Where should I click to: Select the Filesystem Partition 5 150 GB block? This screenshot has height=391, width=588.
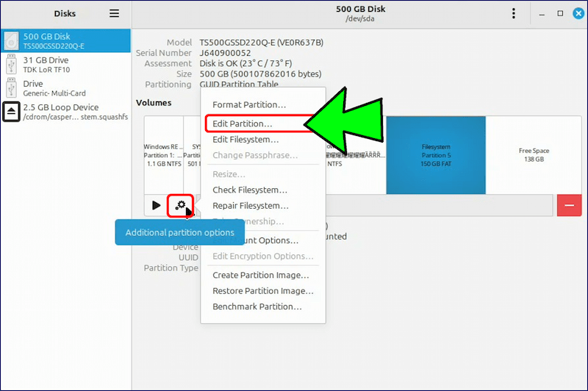click(436, 155)
